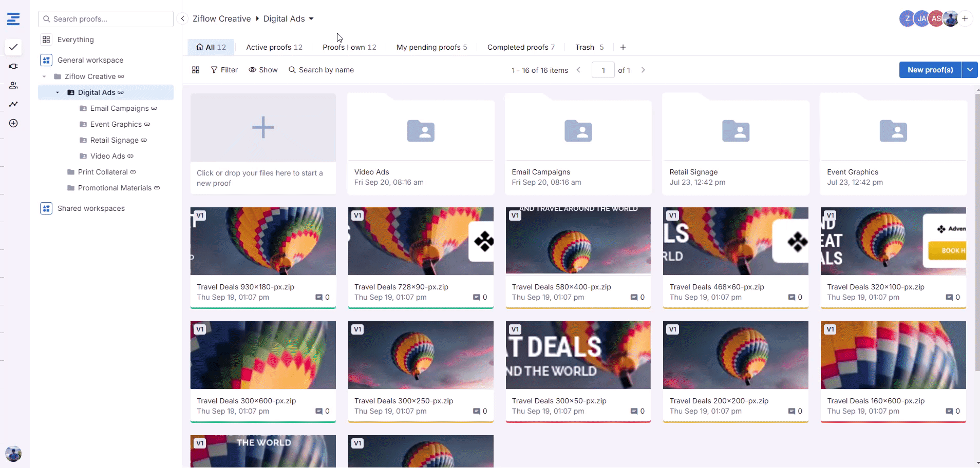Click the page number input box
Screen dimensions: 980x468
[x=603, y=70]
